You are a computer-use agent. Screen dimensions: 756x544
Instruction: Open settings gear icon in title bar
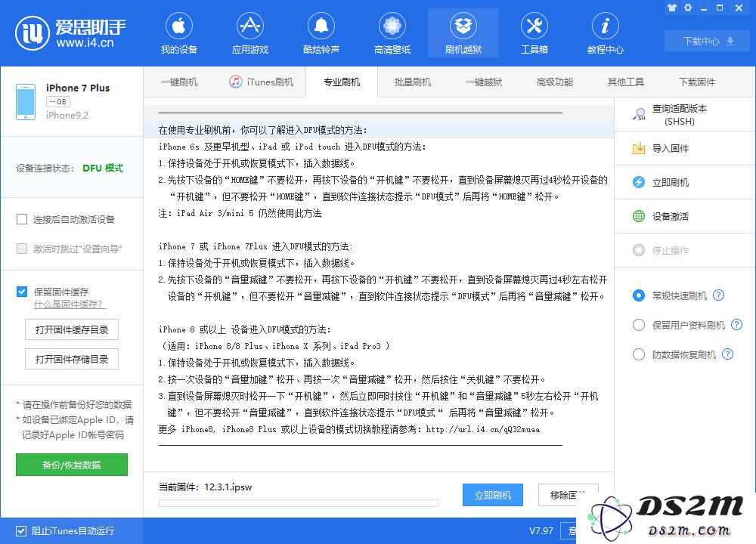coord(688,8)
